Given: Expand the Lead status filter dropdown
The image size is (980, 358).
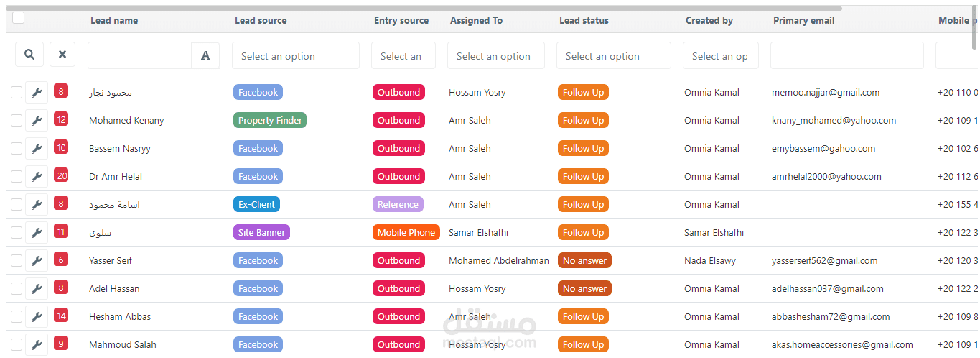Looking at the screenshot, I should coord(614,55).
